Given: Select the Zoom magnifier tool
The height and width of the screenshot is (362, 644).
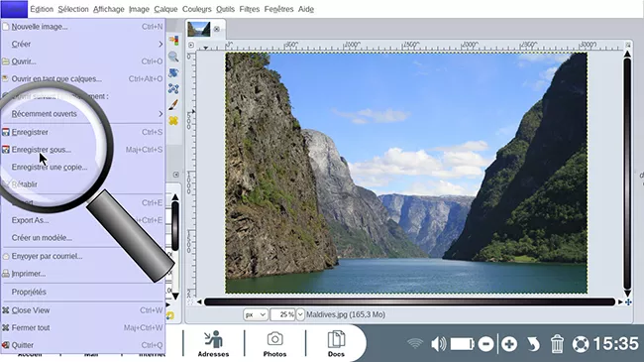Looking at the screenshot, I should (x=173, y=57).
